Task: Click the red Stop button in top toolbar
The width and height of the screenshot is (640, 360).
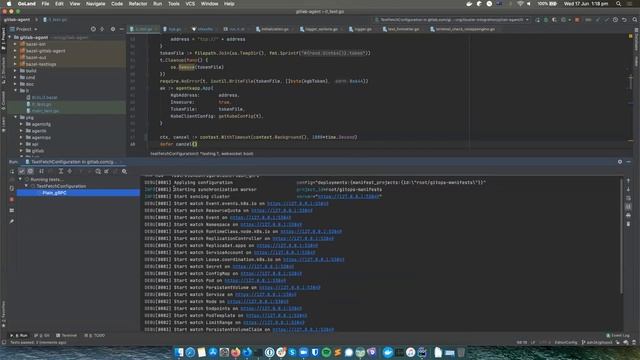Action: [x=577, y=20]
